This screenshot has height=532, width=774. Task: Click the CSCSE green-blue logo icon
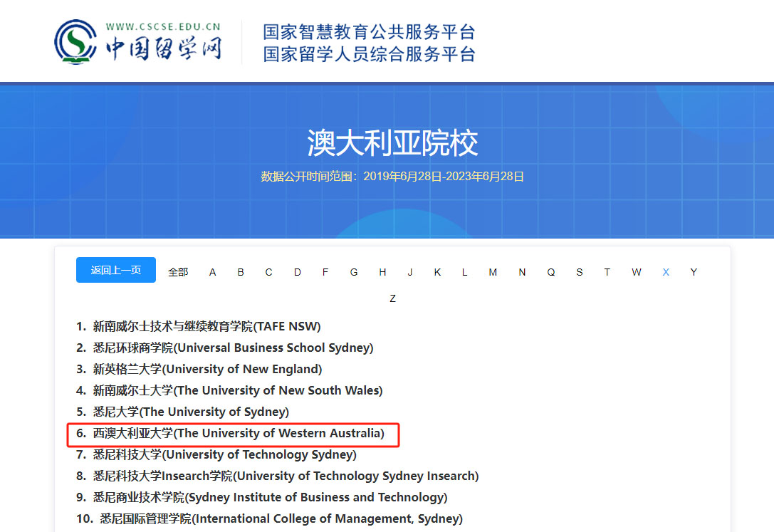pos(75,42)
